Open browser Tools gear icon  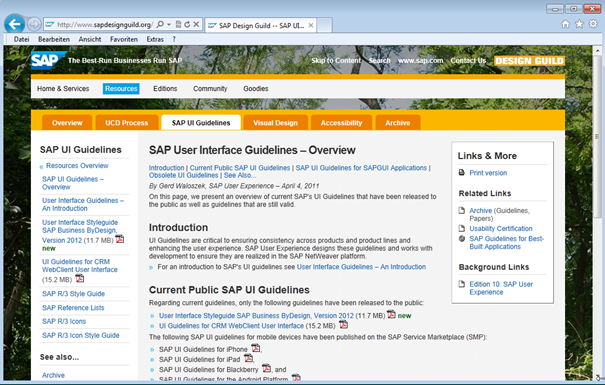coord(593,24)
